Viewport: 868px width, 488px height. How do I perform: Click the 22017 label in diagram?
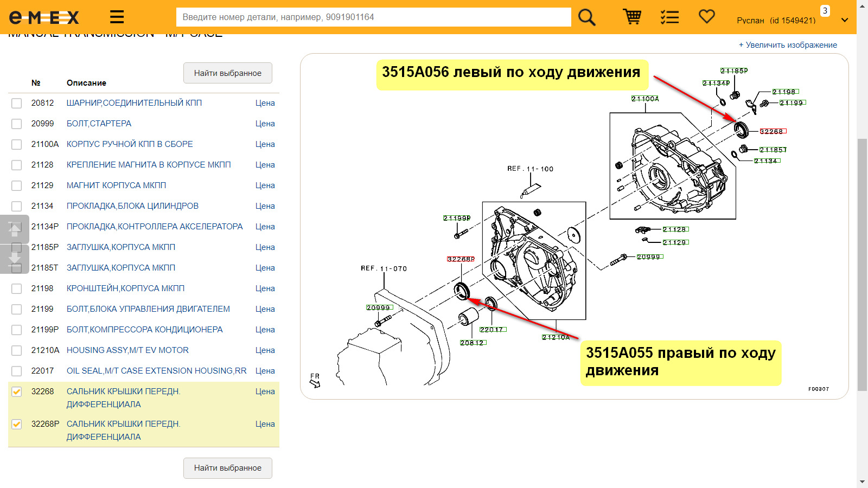pos(492,330)
